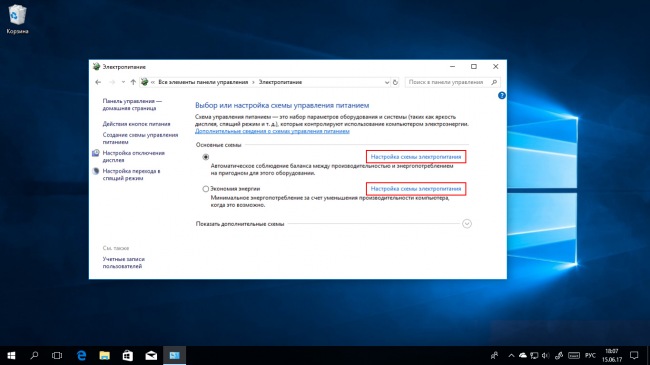Viewport: 650px width, 365px height.
Task: Open "Настройка отключения дисплея" link
Action: pos(133,156)
